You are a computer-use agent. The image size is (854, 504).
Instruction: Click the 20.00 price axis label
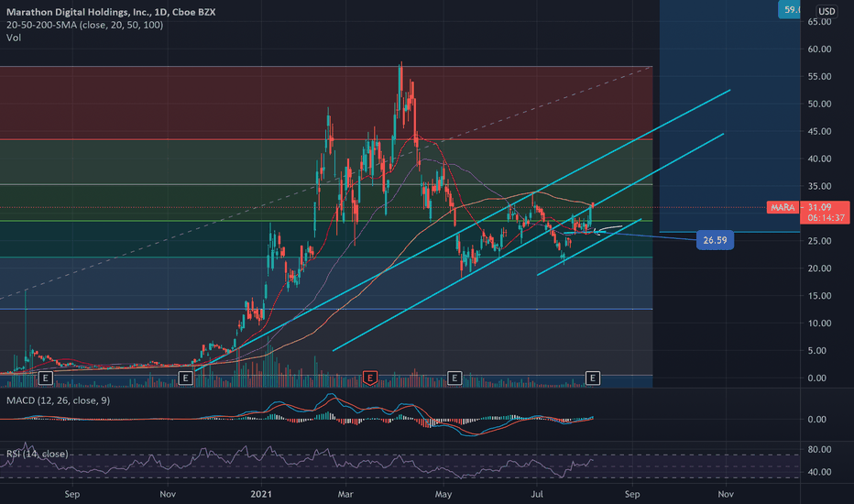point(819,268)
